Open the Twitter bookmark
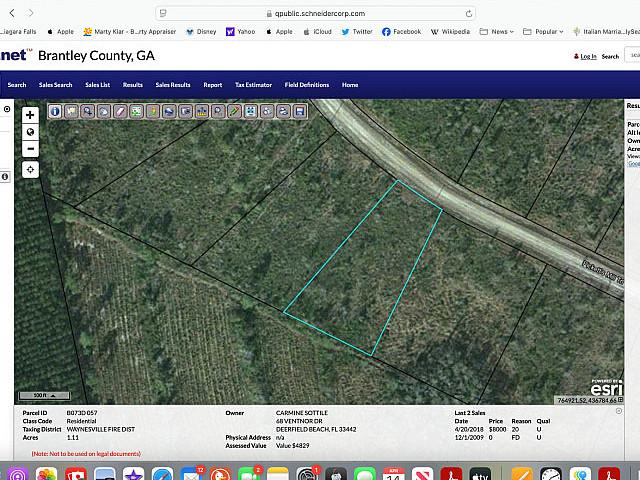 357,31
